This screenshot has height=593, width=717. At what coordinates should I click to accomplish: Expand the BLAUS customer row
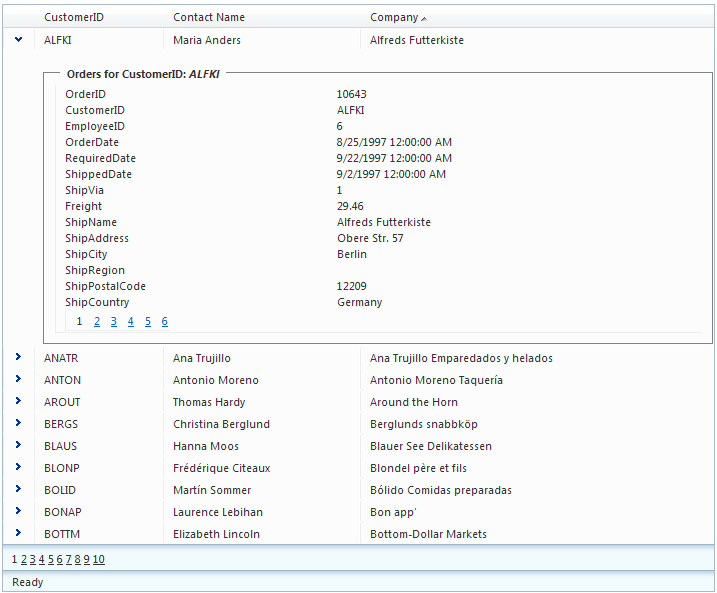tap(18, 444)
